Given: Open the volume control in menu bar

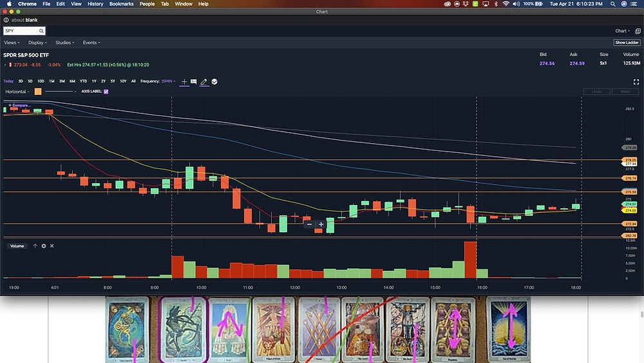Looking at the screenshot, I should pyautogui.click(x=516, y=4).
